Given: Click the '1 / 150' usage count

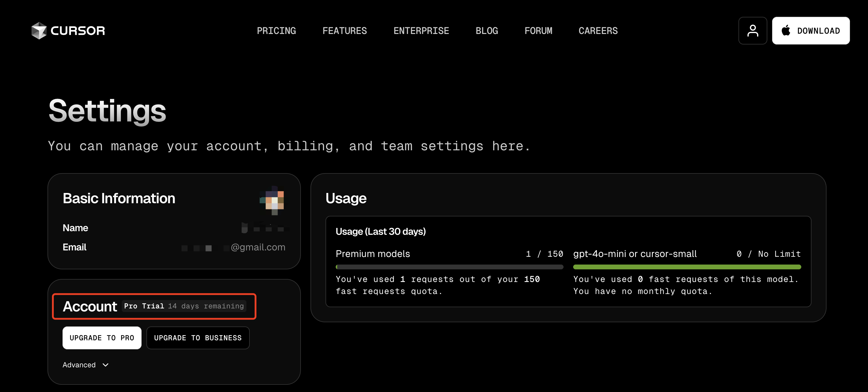Looking at the screenshot, I should pos(544,254).
